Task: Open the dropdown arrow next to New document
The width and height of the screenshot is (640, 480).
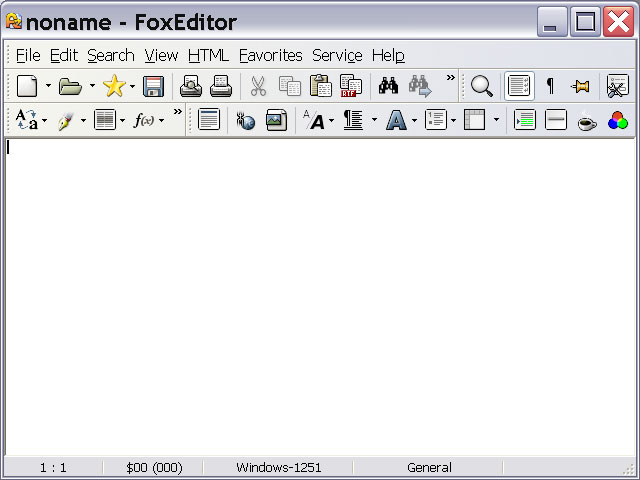Action: (48, 86)
